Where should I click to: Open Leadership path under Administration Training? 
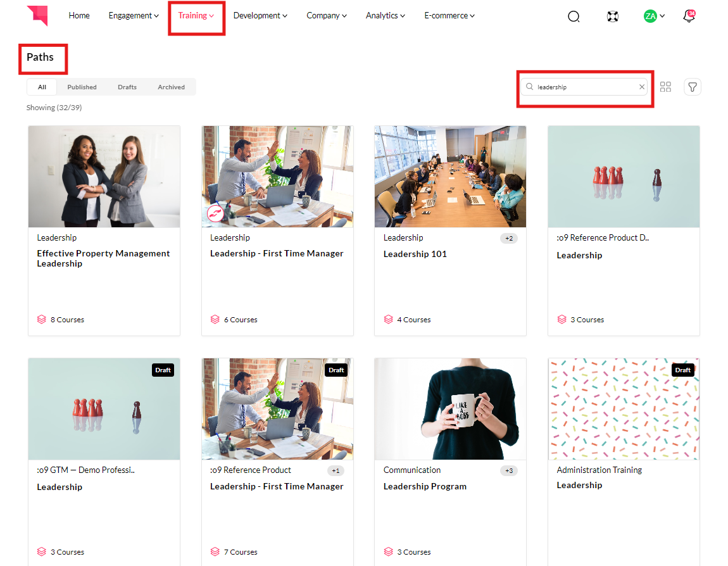(x=579, y=485)
